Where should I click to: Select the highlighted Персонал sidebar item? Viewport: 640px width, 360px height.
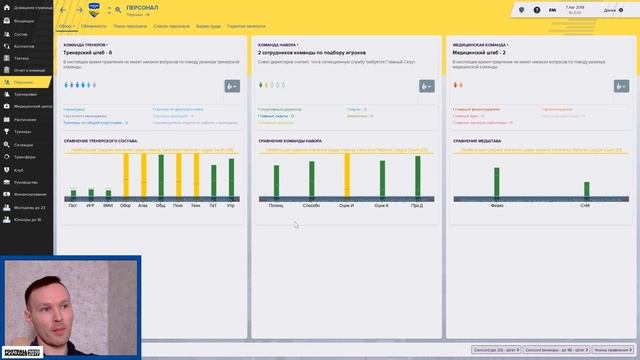click(x=24, y=82)
